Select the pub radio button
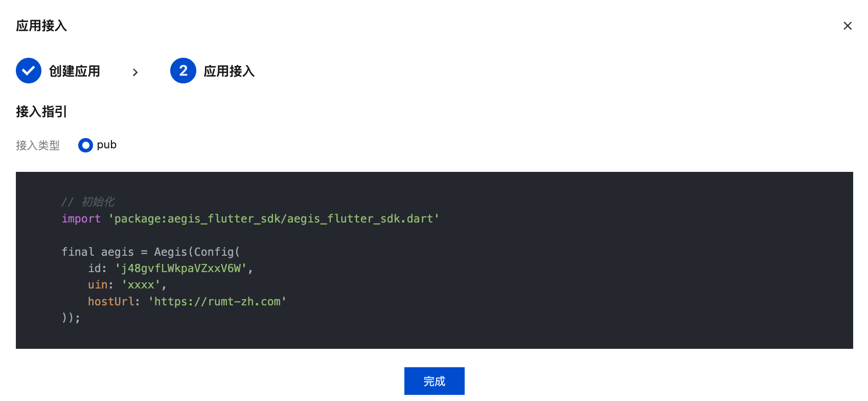 click(85, 145)
